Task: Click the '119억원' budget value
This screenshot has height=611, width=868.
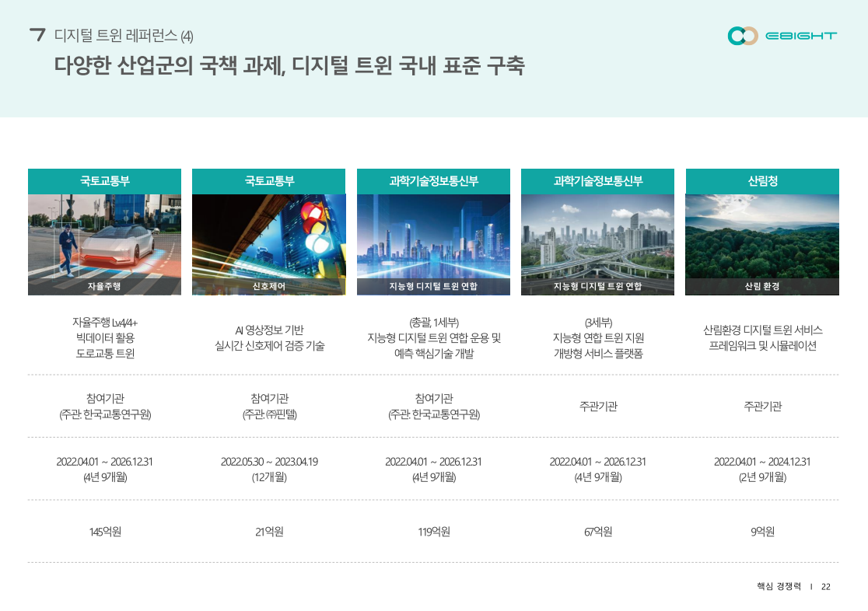Action: click(434, 532)
